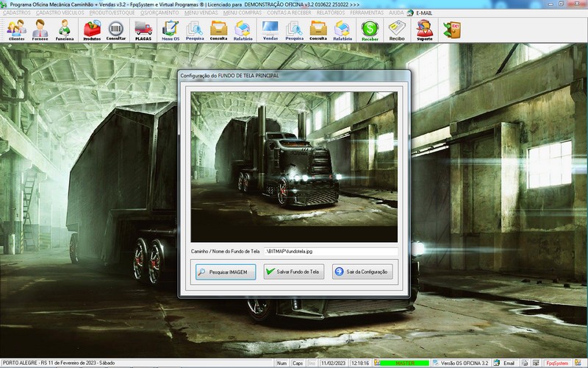Click the Caminho do Fundo de Tela field
This screenshot has width=588, height=368.
tap(330, 251)
